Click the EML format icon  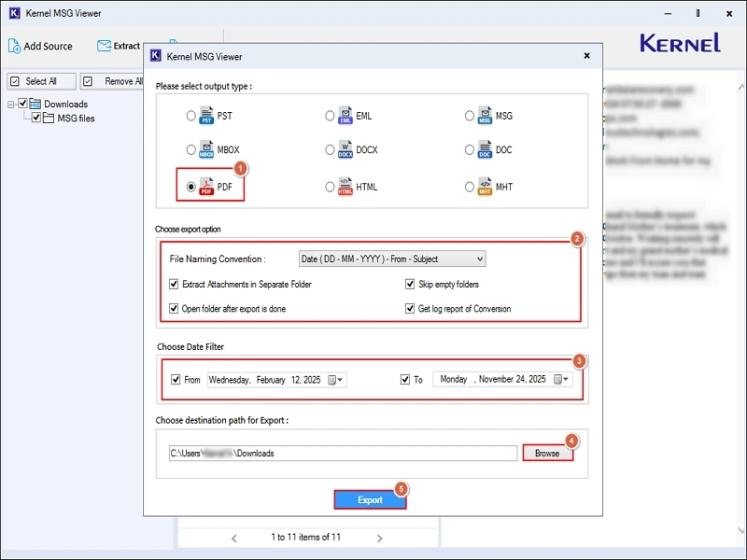point(345,115)
